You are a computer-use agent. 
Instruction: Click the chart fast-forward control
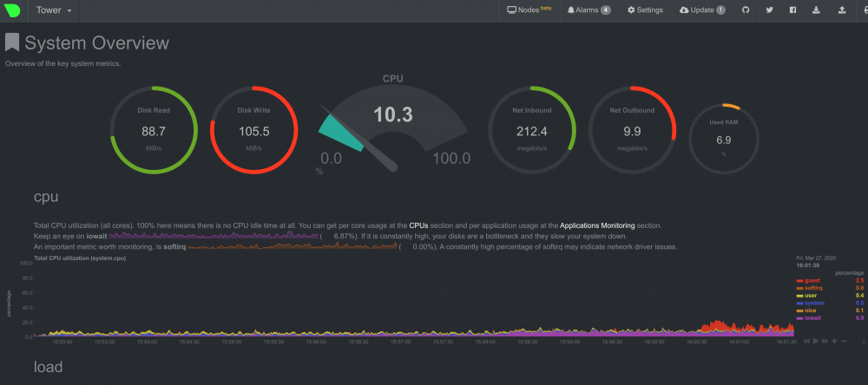coord(825,341)
